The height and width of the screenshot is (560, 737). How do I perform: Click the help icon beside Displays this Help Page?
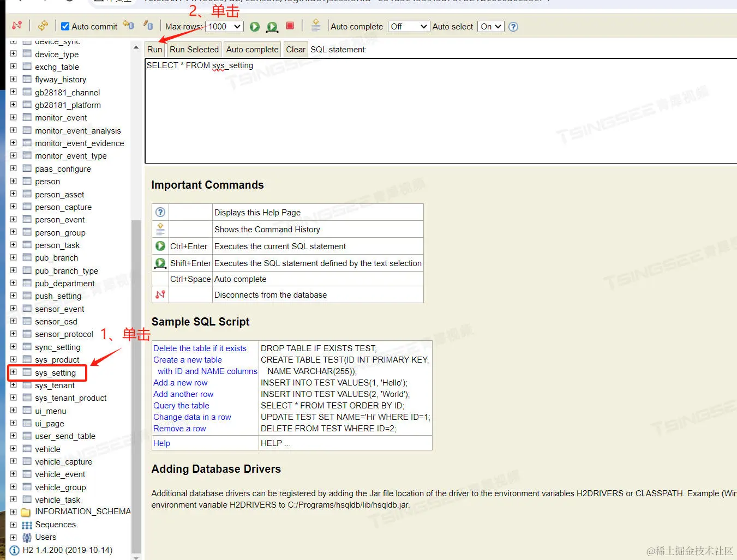pyautogui.click(x=160, y=212)
